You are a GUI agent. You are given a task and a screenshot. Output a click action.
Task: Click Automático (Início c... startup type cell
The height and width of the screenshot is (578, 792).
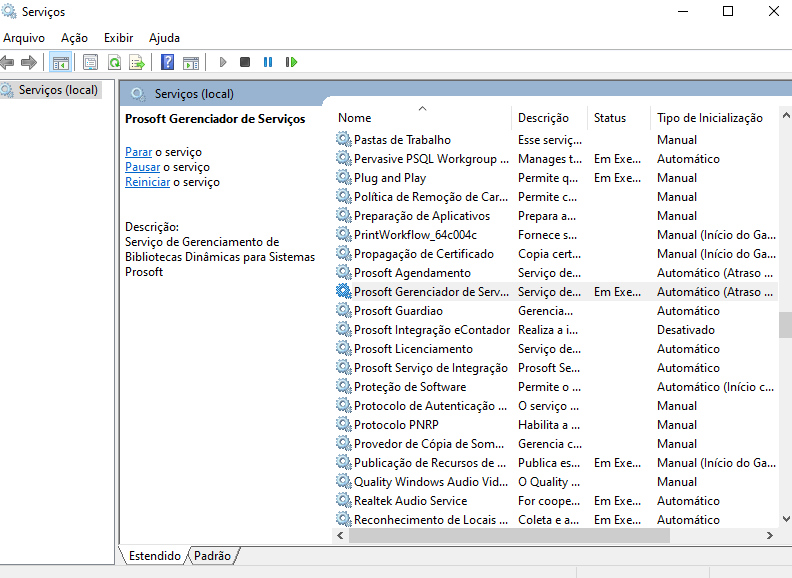[x=715, y=387]
